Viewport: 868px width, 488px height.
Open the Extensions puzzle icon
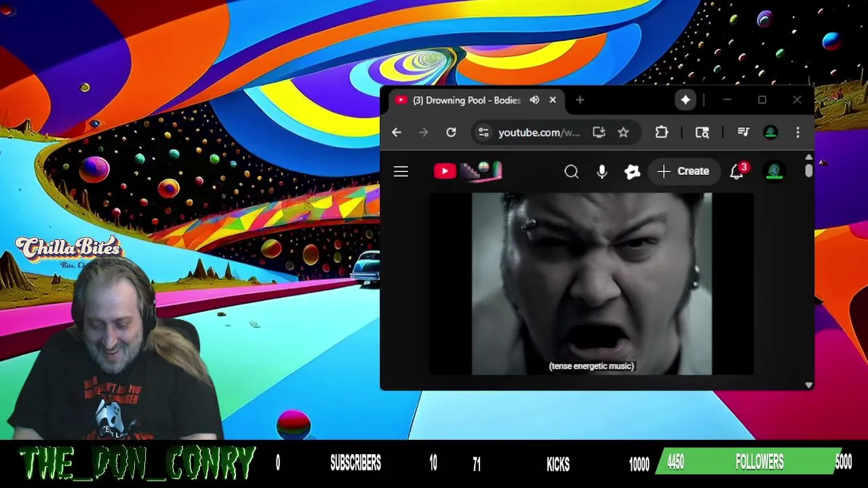pyautogui.click(x=662, y=133)
